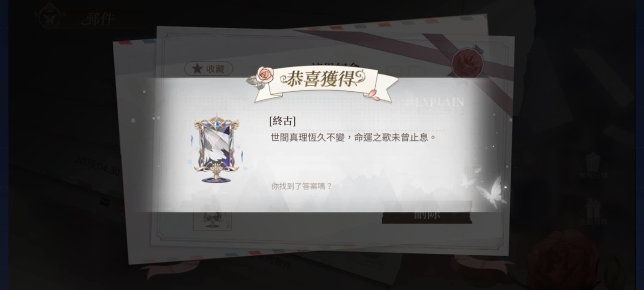Click the dimmed 刪除 delete button
The height and width of the screenshot is (290, 644).
pyautogui.click(x=427, y=214)
